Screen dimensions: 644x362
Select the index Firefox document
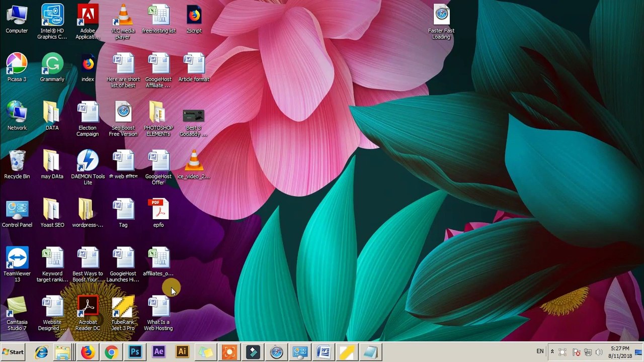88,68
